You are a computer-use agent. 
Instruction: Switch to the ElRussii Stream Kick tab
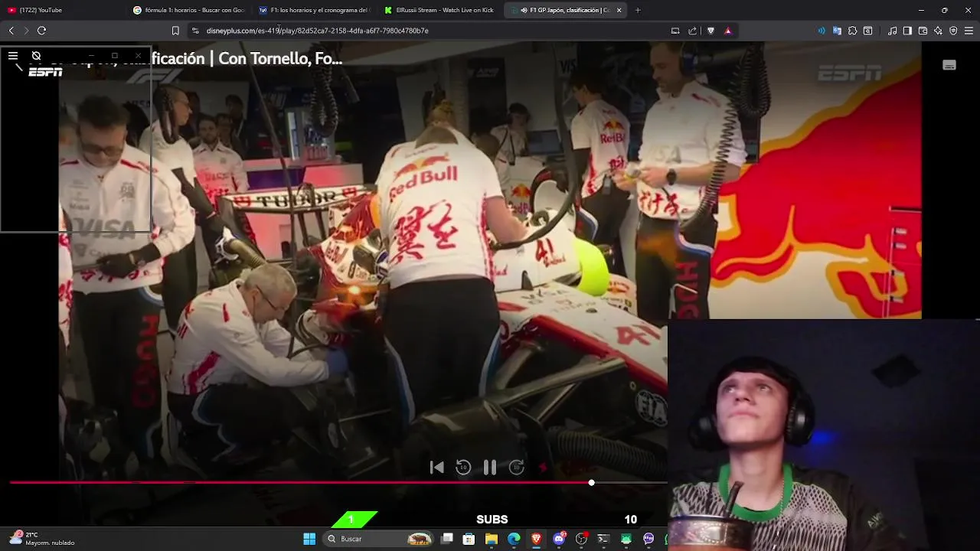pyautogui.click(x=440, y=10)
